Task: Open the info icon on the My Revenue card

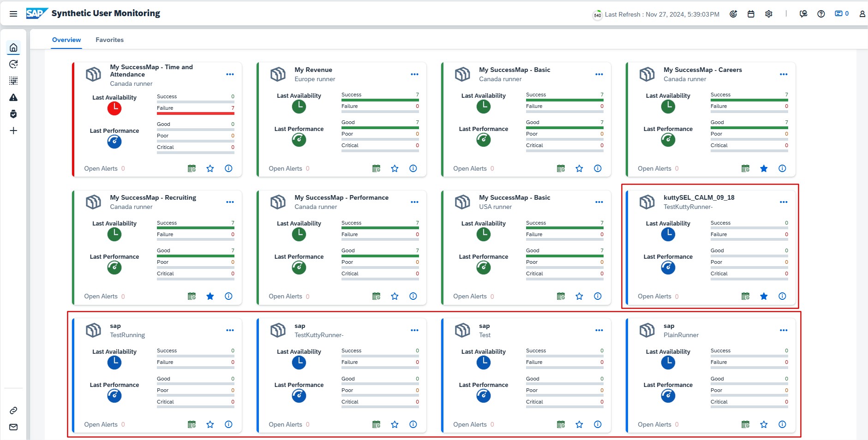Action: 413,168
